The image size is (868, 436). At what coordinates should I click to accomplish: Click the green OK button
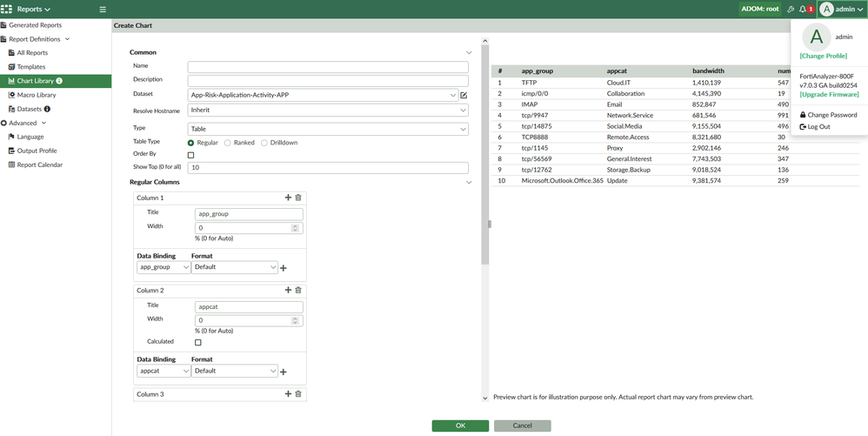tap(460, 426)
